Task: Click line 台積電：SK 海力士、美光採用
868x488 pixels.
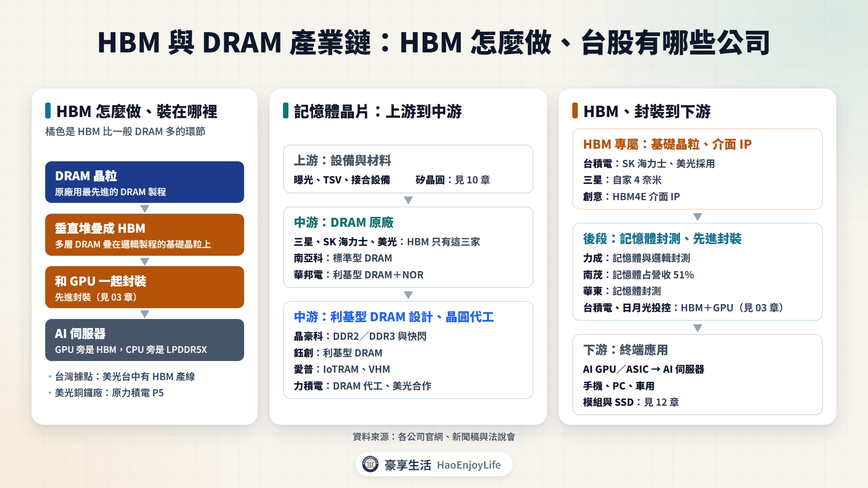Action: (649, 164)
